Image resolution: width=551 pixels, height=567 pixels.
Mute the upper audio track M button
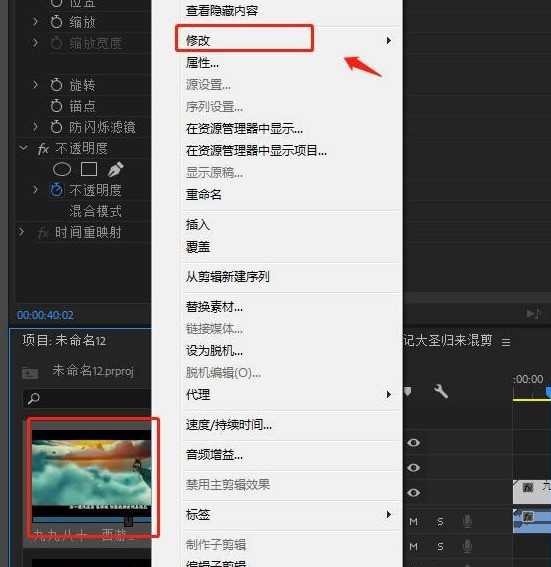[414, 521]
